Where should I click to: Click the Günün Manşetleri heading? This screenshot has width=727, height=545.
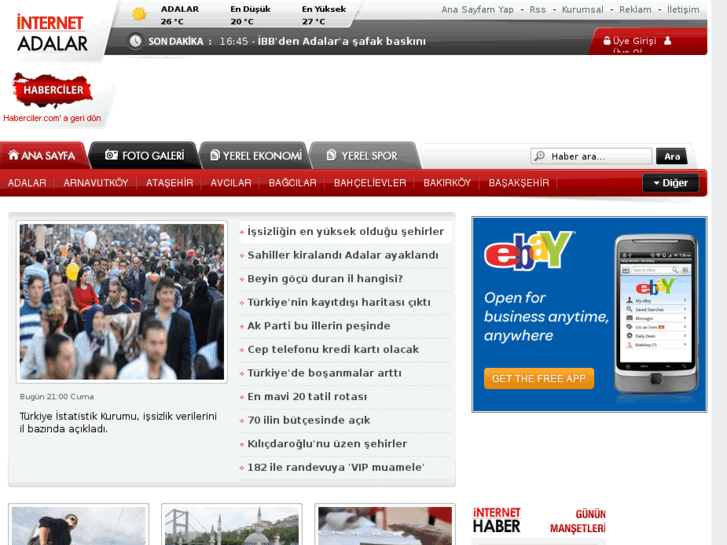(578, 521)
